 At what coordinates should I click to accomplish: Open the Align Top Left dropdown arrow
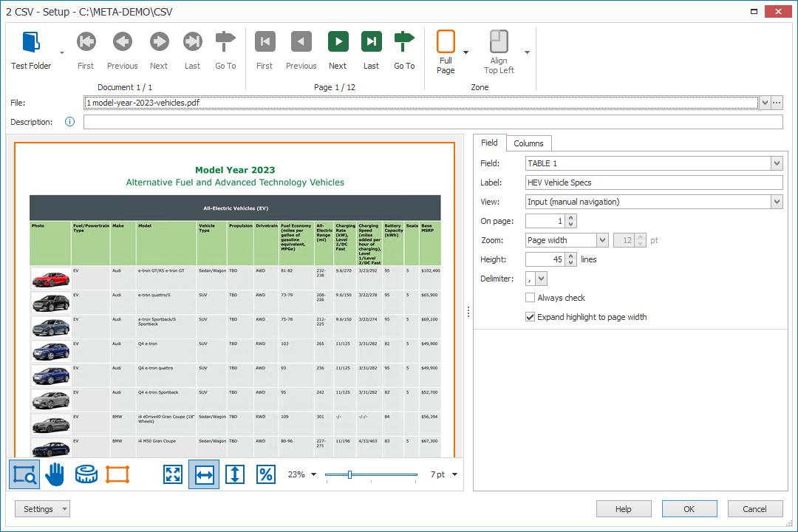click(528, 52)
